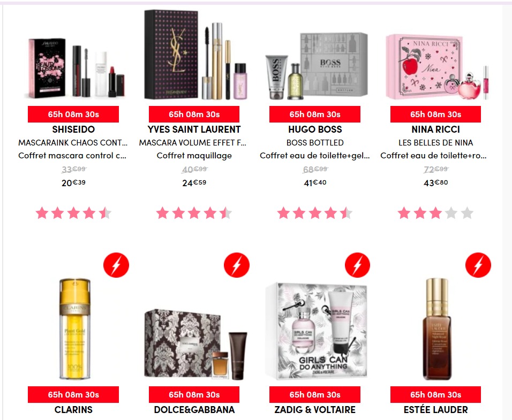This screenshot has width=512, height=420.
Task: Open the SHISEIDO brand link
Action: 73,129
